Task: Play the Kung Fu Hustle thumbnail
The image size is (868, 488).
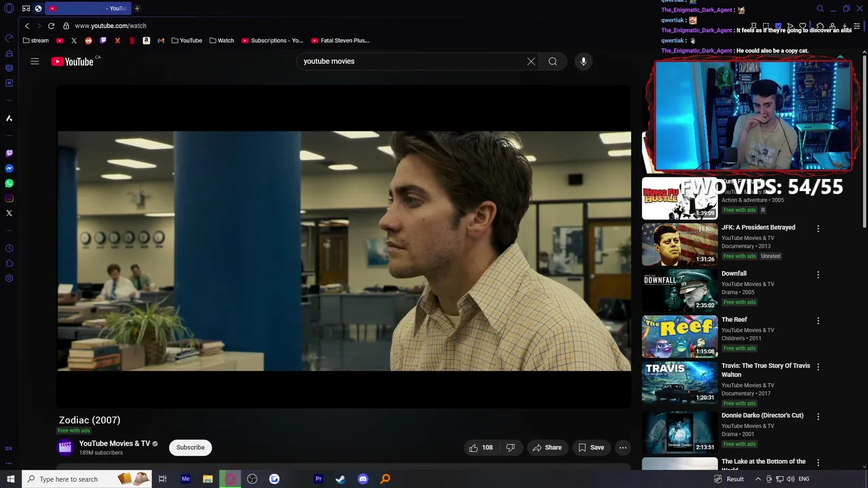Action: 679,199
